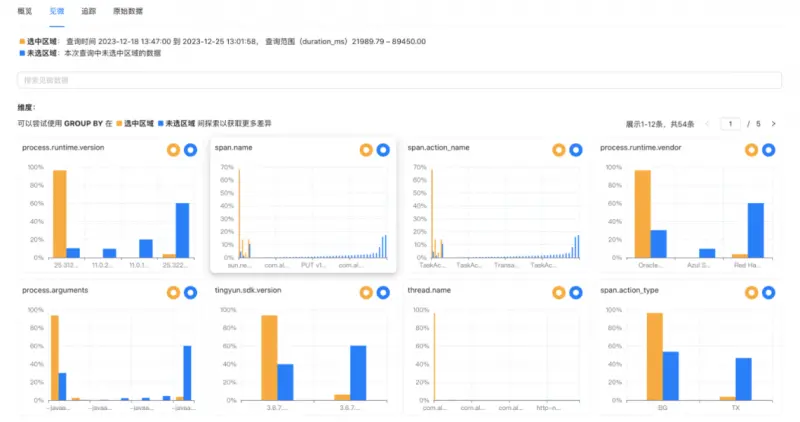Click the tall orange bar in process.runtime.version chart
Viewport: 800px width, 422px height.
click(x=59, y=214)
